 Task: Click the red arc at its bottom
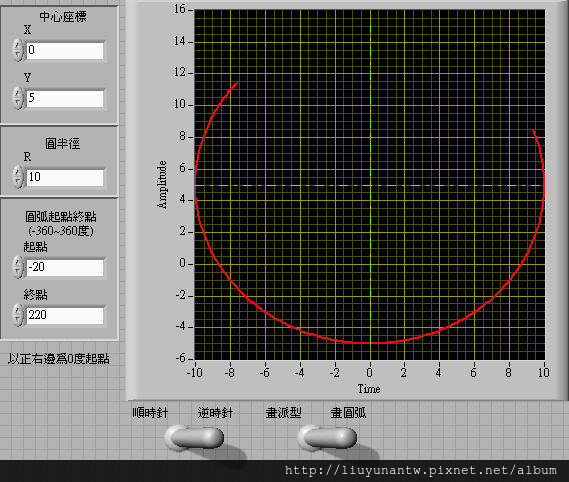369,343
